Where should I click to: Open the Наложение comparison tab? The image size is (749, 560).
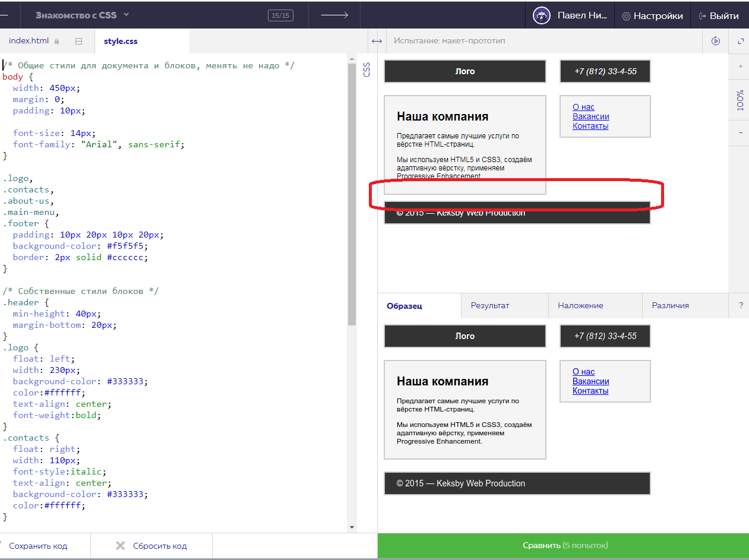(580, 305)
